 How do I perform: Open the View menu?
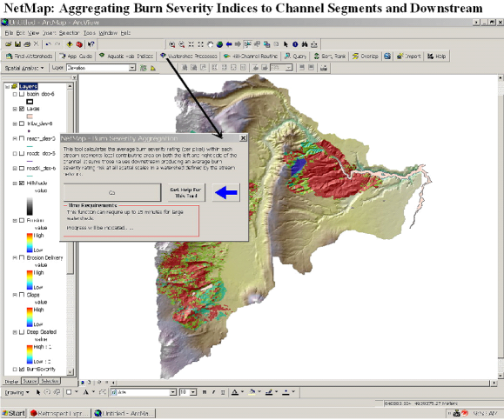pyautogui.click(x=33, y=33)
